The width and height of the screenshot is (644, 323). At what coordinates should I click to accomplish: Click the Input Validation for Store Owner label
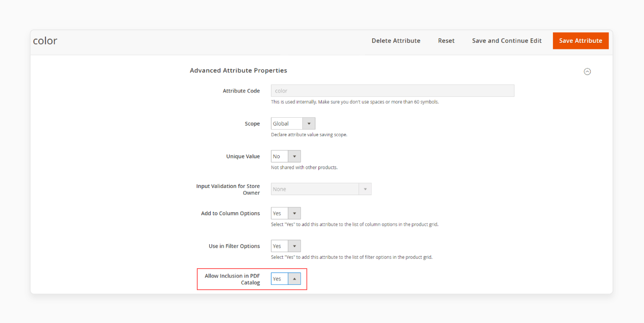[228, 189]
